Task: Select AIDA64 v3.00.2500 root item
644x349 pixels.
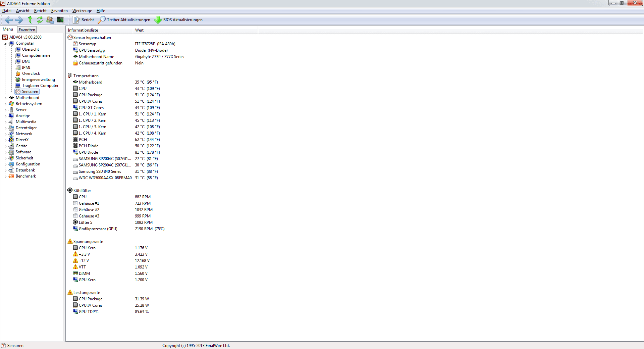Action: pos(25,37)
